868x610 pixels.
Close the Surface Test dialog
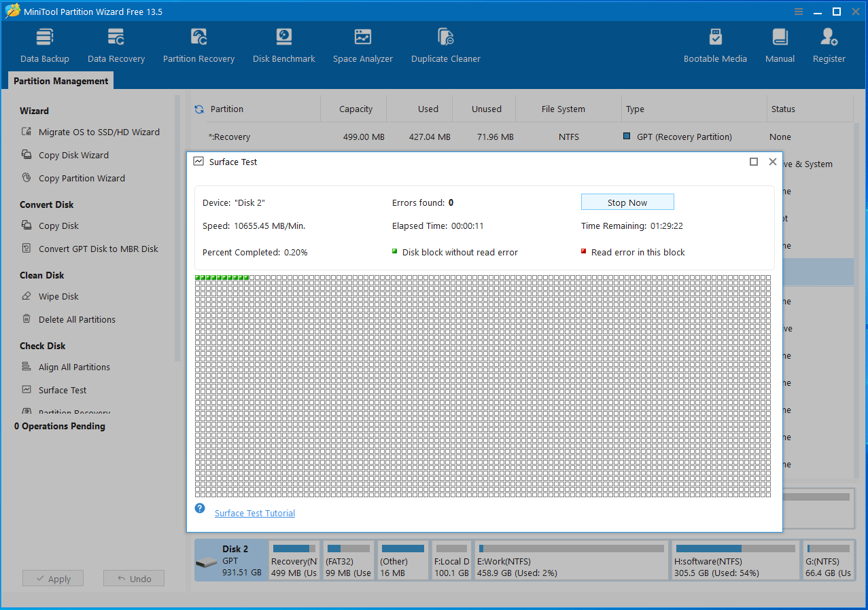click(772, 162)
